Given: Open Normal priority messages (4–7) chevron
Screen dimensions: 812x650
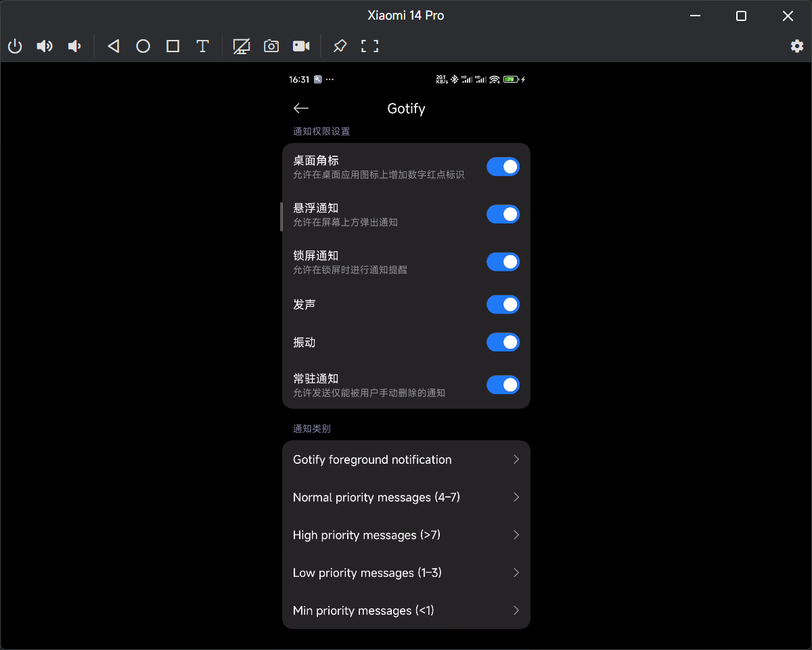Looking at the screenshot, I should click(x=516, y=498).
